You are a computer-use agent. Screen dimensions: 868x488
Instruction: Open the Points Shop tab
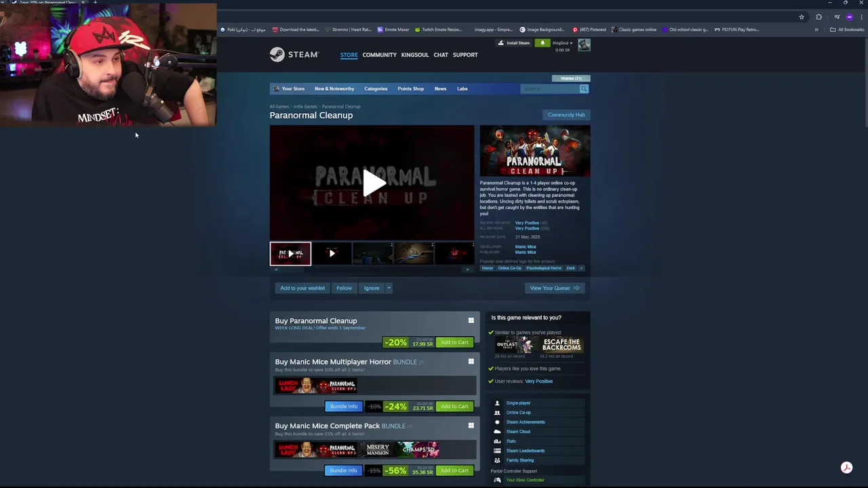click(410, 89)
